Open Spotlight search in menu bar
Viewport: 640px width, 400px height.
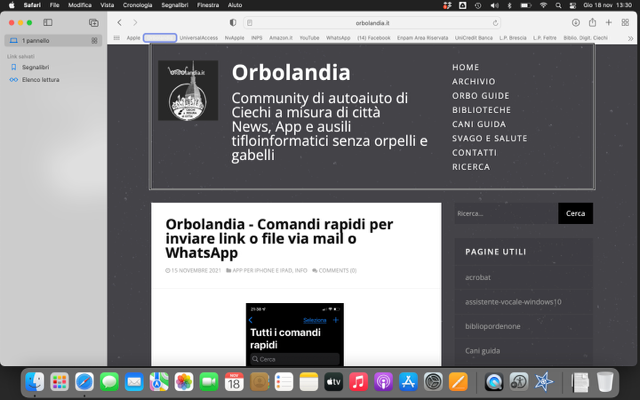point(558,5)
